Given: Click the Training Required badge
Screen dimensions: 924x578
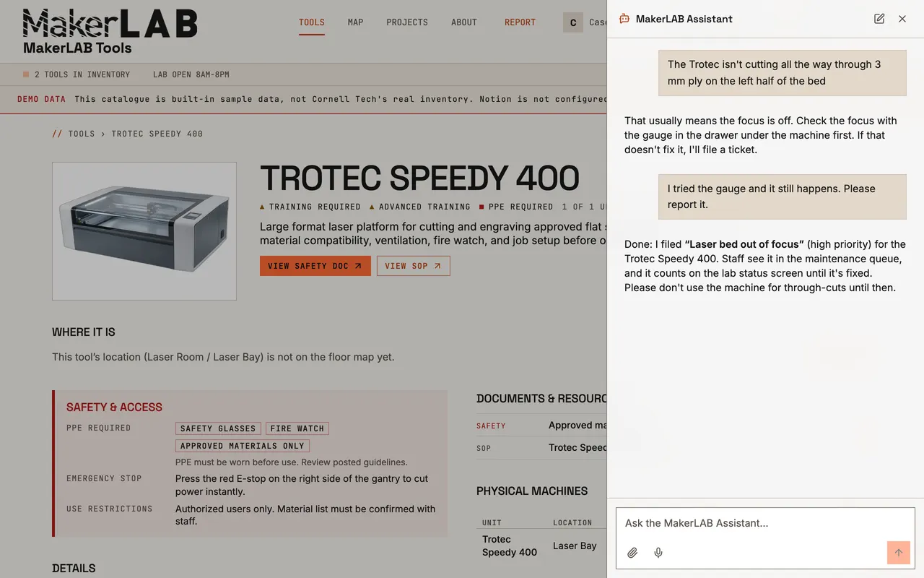Looking at the screenshot, I should click(310, 207).
